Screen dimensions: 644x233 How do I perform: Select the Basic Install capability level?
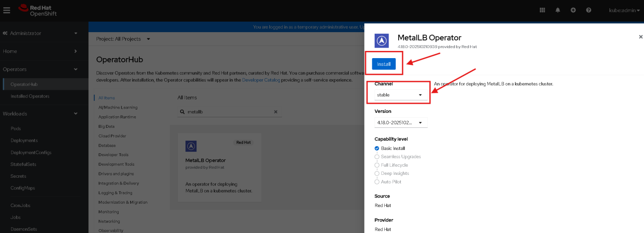pos(377,148)
